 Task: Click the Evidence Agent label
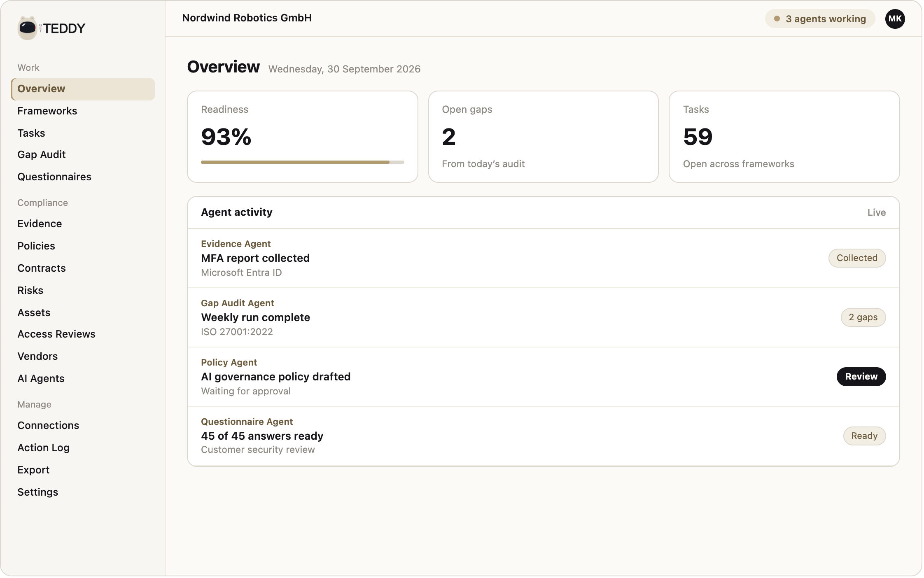pos(236,244)
